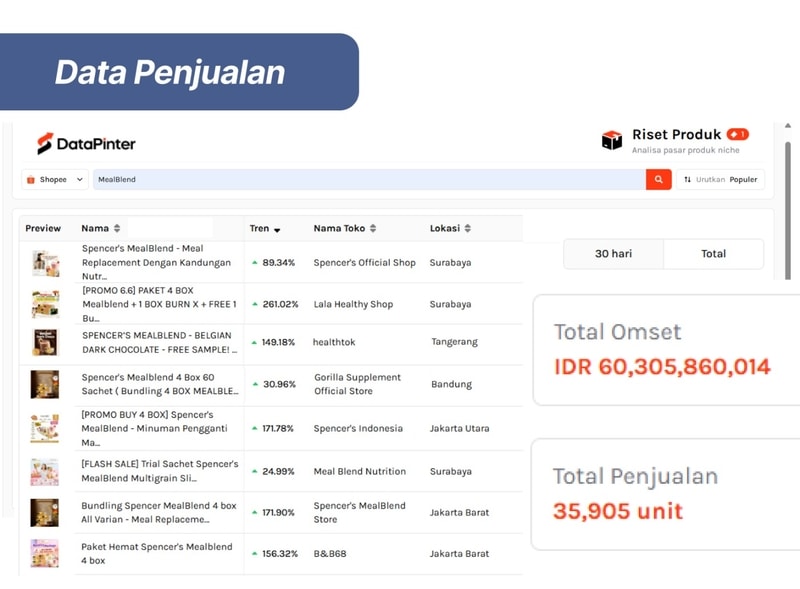Click store name B&B68
800x589 pixels.
tap(330, 553)
